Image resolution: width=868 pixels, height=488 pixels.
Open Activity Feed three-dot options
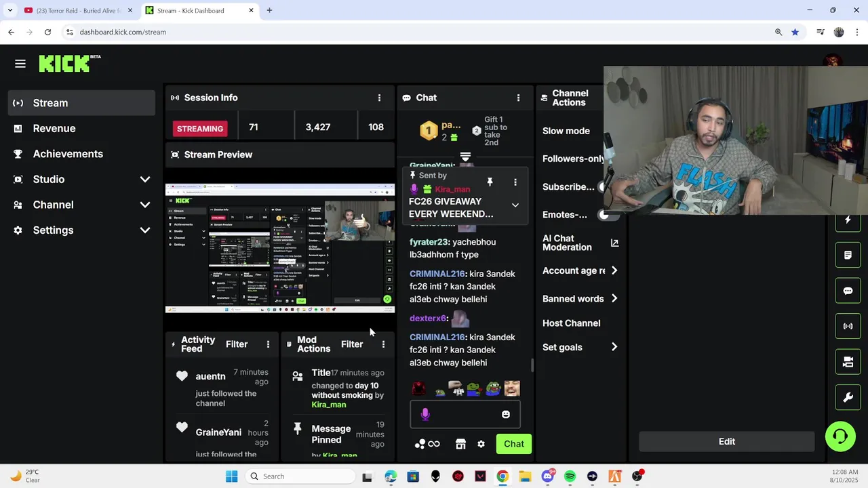268,344
